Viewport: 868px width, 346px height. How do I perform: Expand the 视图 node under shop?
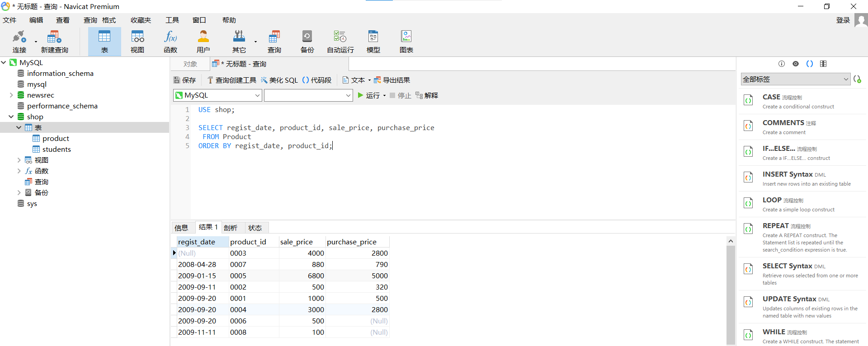[x=19, y=160]
